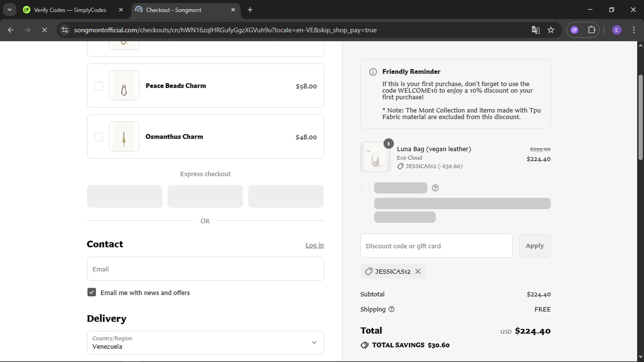The width and height of the screenshot is (644, 362).
Task: Click the scrollbar up arrow
Action: tap(641, 45)
